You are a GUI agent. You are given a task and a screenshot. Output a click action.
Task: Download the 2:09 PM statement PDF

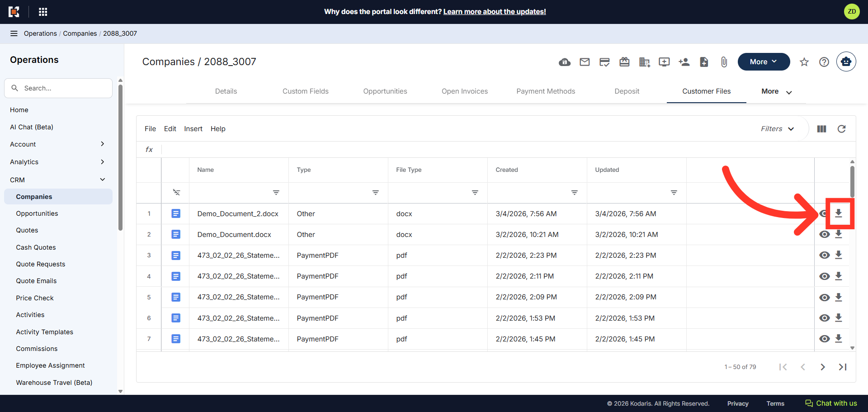tap(839, 297)
